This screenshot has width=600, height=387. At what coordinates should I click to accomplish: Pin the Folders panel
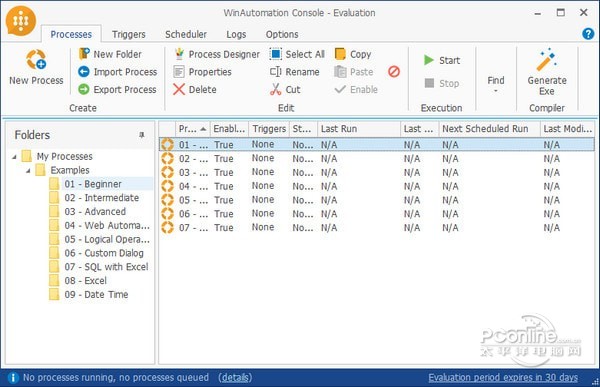[142, 135]
